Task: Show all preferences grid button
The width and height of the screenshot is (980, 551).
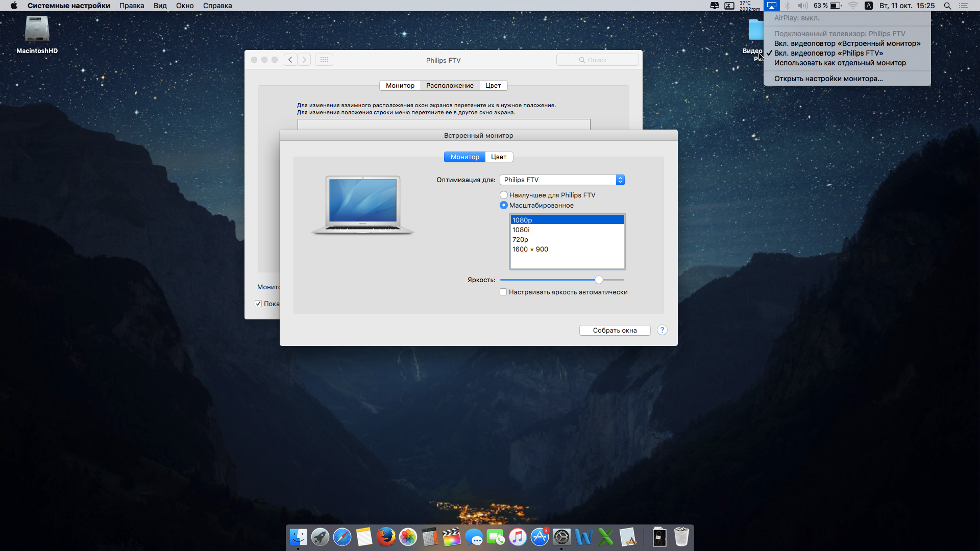Action: click(x=324, y=60)
